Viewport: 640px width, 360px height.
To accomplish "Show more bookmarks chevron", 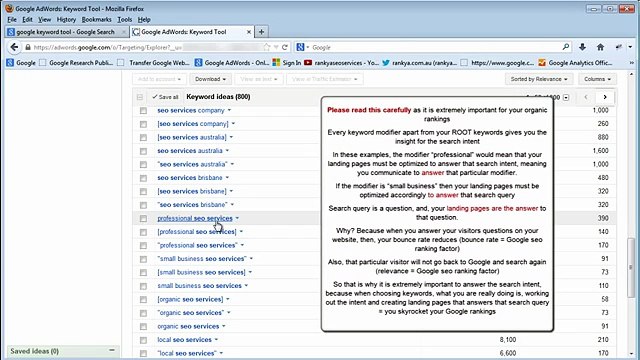I will click(632, 63).
